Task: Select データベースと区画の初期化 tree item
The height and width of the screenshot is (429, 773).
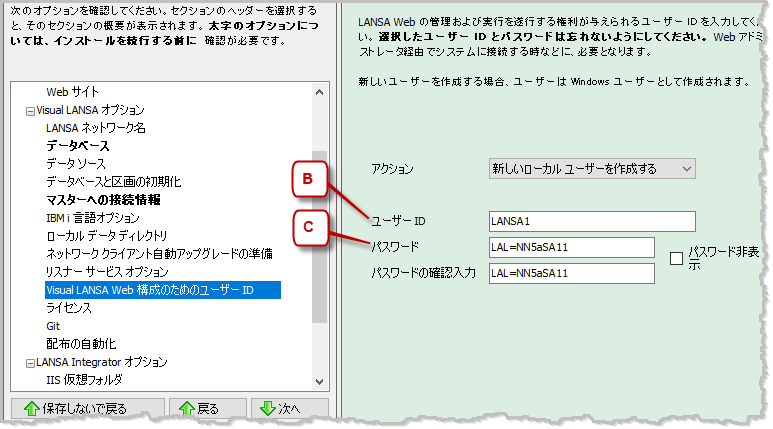Action: coord(113,182)
